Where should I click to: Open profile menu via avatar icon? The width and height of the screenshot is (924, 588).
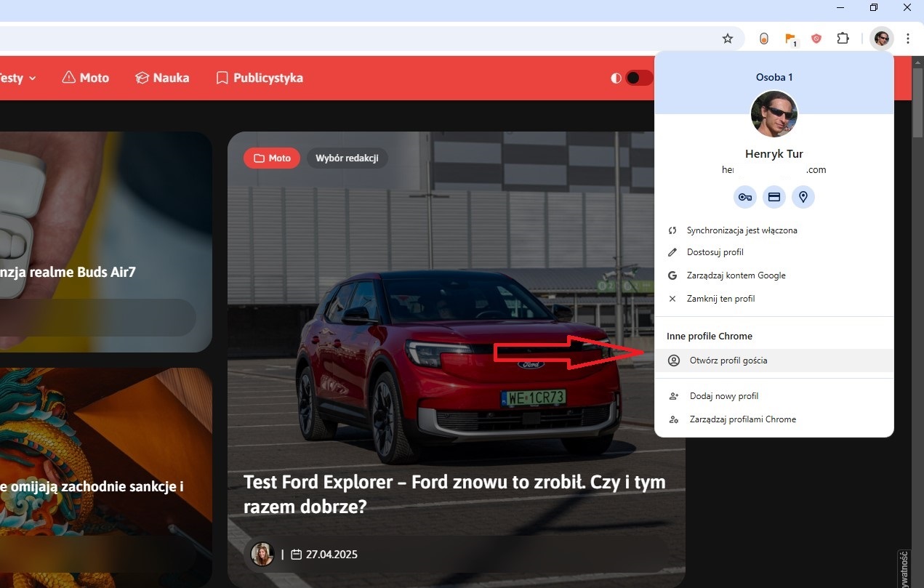(x=882, y=38)
